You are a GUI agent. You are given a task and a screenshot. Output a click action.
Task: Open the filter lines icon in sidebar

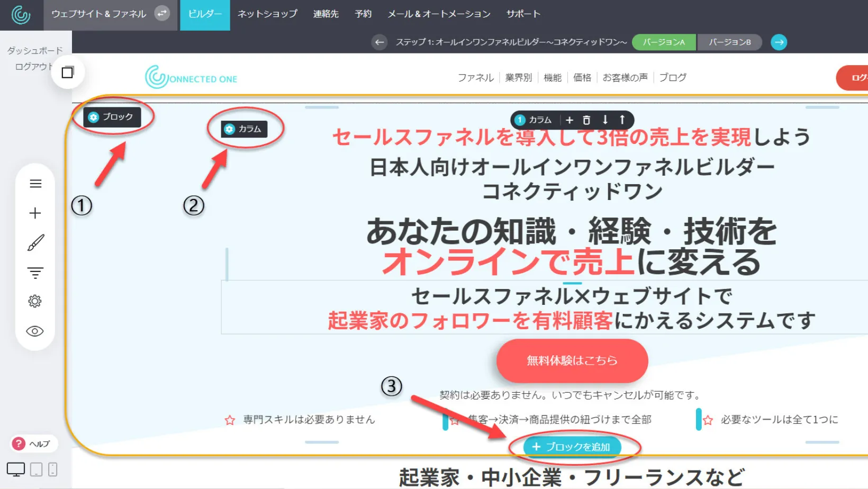click(x=35, y=273)
